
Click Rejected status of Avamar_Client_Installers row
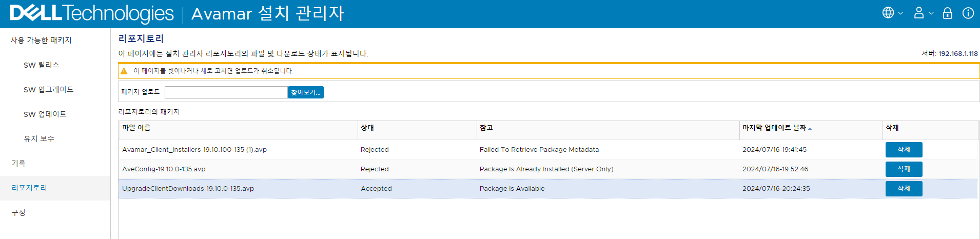(x=375, y=150)
